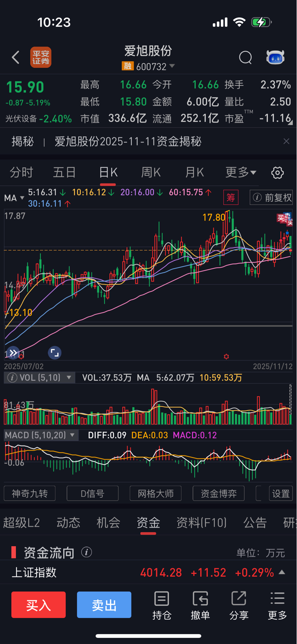Tap the date label 2025/11/12
The width and height of the screenshot is (297, 644).
(x=273, y=366)
